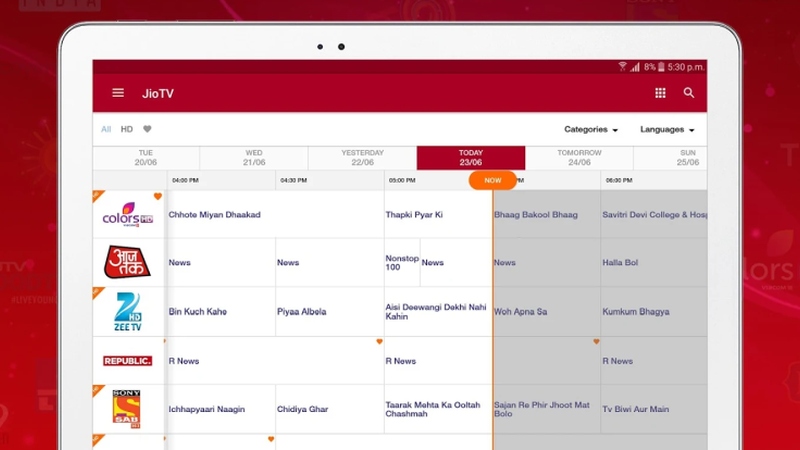This screenshot has height=450, width=800.
Task: Select the TODAY 23/06 tab
Action: point(470,158)
